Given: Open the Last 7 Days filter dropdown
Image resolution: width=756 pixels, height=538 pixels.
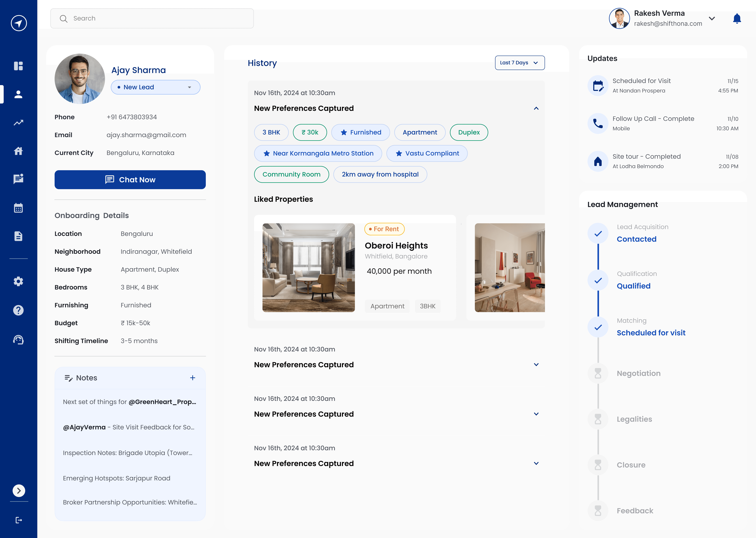Looking at the screenshot, I should 519,63.
